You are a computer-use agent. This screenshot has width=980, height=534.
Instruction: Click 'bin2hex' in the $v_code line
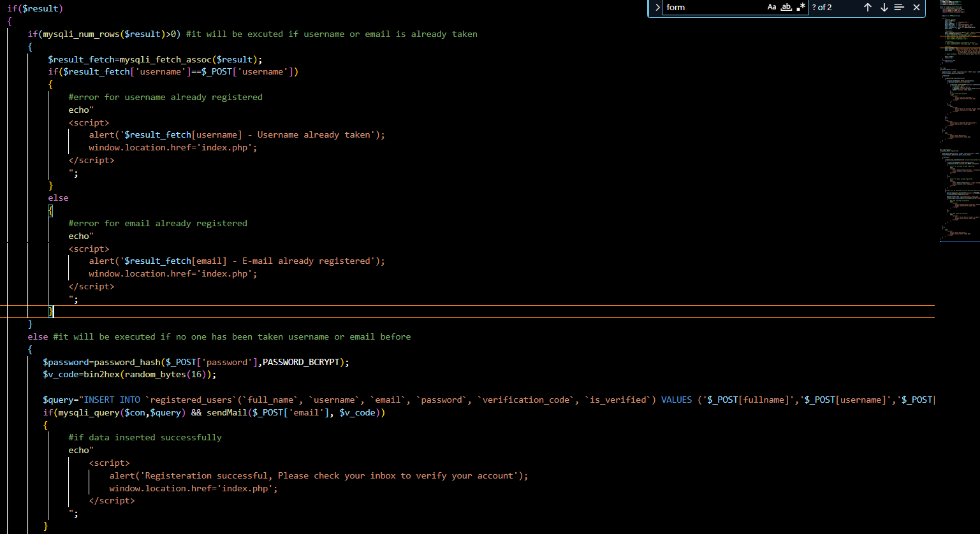click(x=102, y=374)
